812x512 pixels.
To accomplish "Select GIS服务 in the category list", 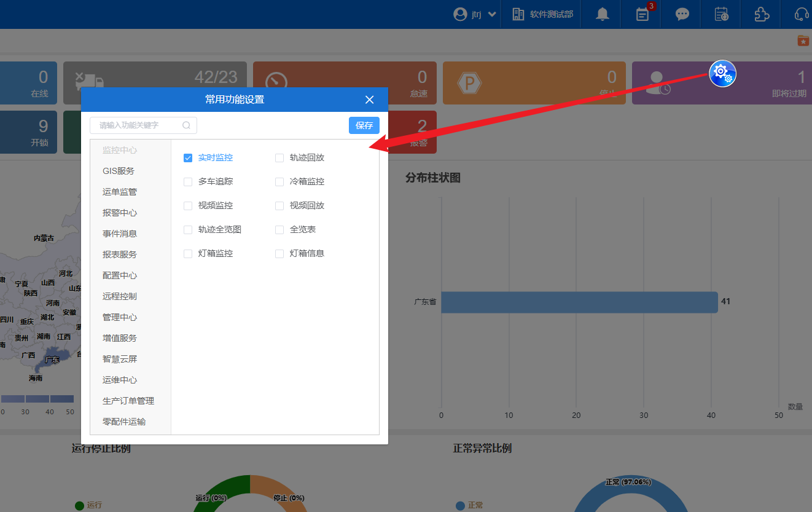I will [x=119, y=171].
